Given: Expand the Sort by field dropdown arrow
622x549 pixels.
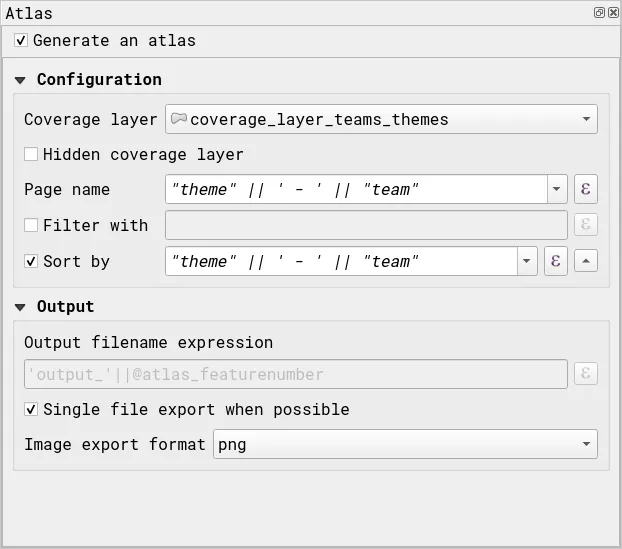Looking at the screenshot, I should click(x=527, y=261).
